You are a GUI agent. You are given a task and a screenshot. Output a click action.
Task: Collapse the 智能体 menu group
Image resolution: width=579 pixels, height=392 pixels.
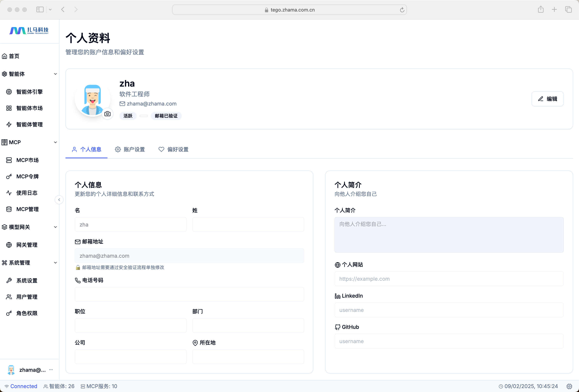pos(55,74)
